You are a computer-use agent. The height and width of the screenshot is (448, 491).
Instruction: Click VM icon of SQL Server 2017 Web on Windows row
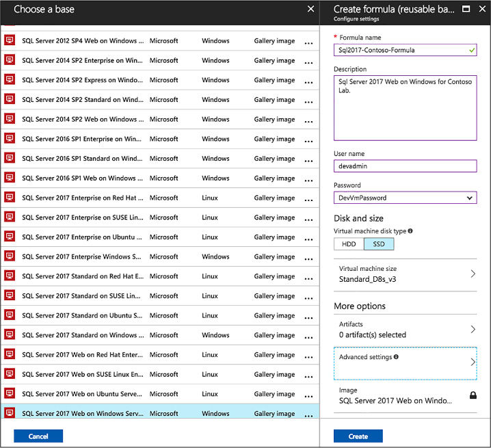[10, 413]
